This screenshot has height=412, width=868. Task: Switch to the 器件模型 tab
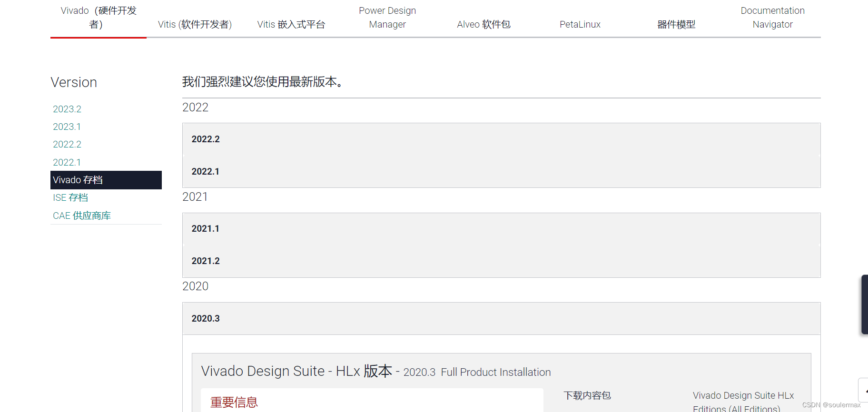676,24
